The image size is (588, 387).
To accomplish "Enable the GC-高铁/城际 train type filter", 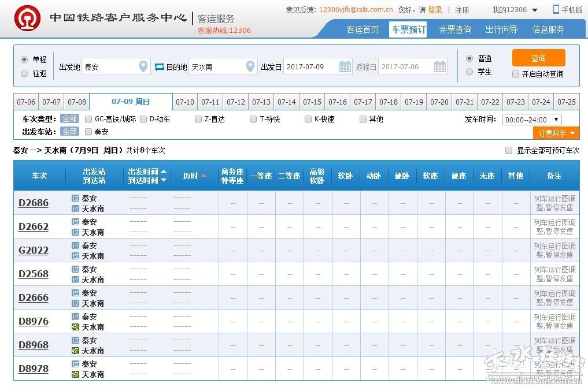I will [88, 119].
